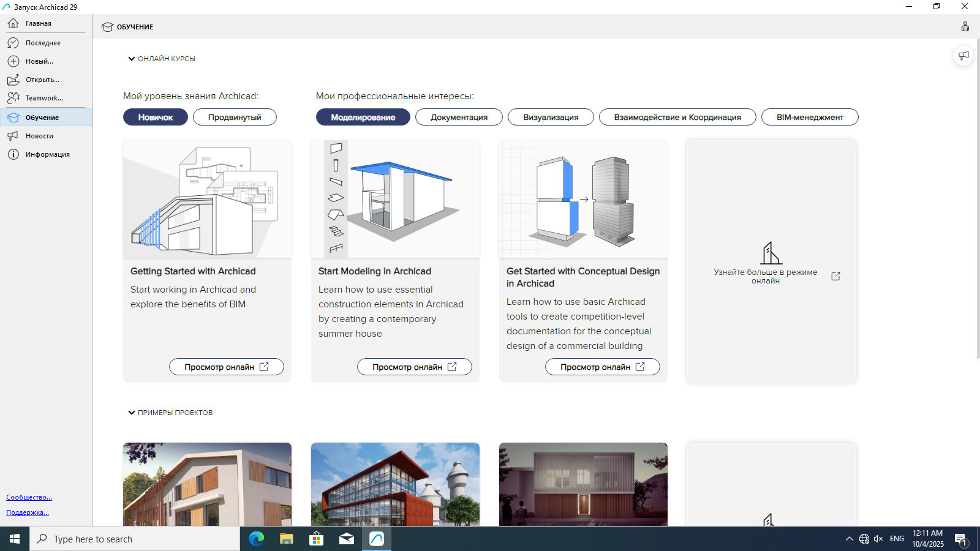Click Просмотр онлайн under Getting Started with Archicad

tap(227, 367)
